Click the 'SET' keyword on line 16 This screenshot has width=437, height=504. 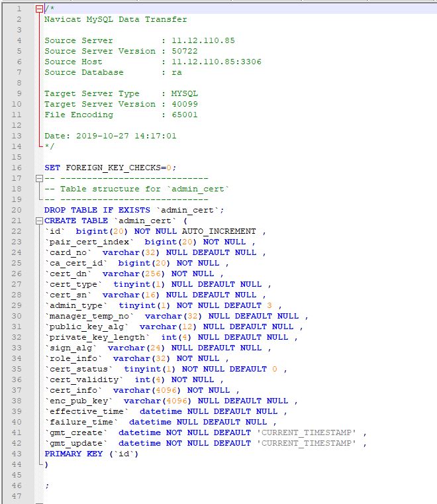coord(52,168)
